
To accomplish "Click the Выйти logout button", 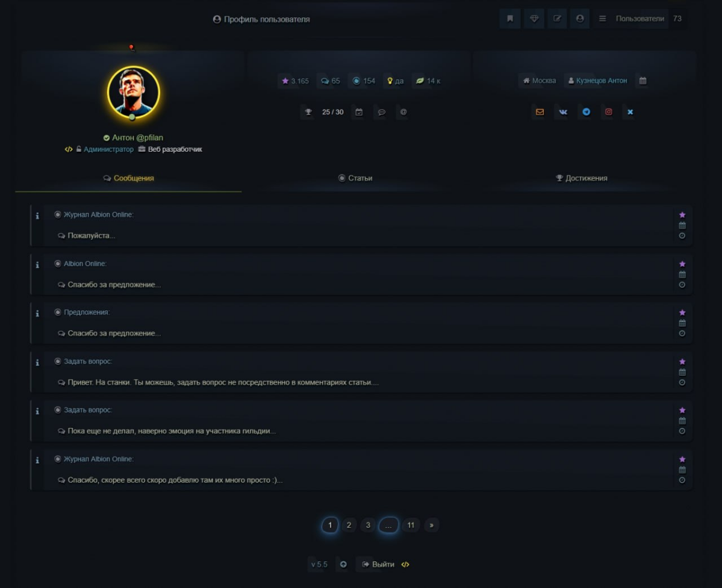I will [x=378, y=565].
